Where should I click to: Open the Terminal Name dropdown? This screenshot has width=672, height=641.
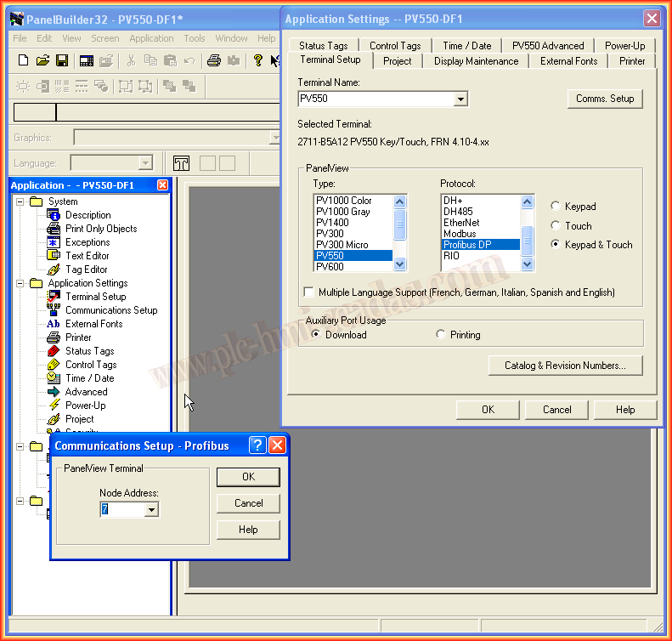pyautogui.click(x=460, y=99)
